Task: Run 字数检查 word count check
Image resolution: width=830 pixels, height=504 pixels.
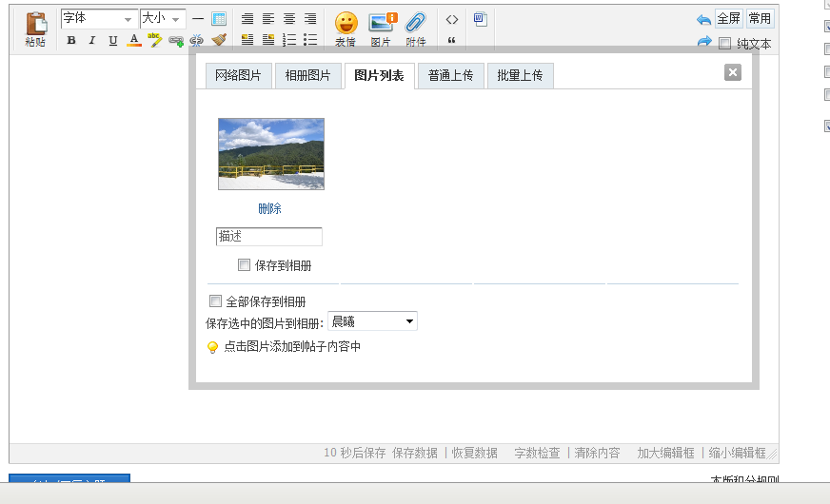Action: click(x=537, y=454)
